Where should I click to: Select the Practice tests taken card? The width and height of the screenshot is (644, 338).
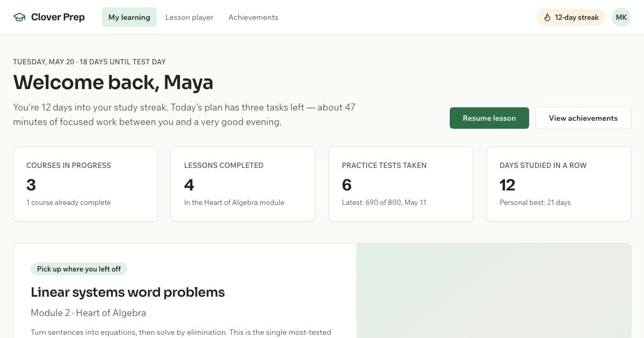(x=401, y=184)
